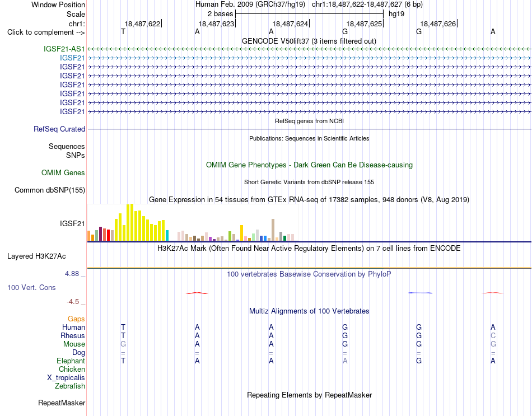The image size is (532, 416).
Task: Click the tallest yellow GTEx expression bar
Action: 132,223
